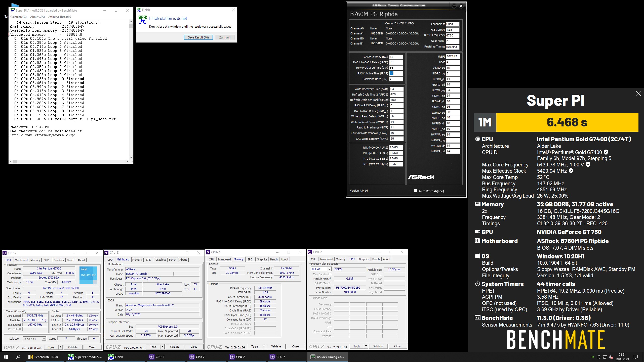The image size is (644, 362).
Task: Click CPUID verified shield next to Pentium Gold G7400
Action: coord(606,152)
